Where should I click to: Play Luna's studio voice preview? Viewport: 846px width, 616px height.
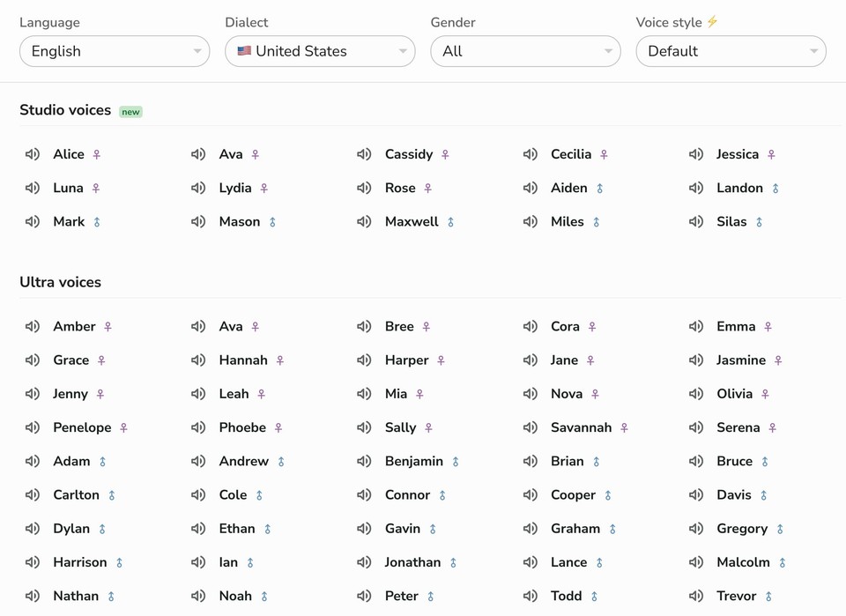(x=32, y=188)
